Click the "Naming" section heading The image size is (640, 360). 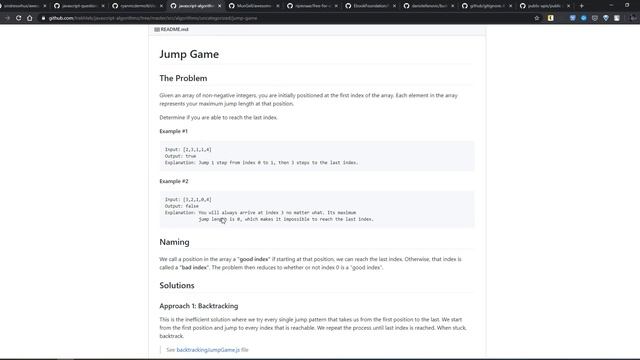click(x=174, y=242)
